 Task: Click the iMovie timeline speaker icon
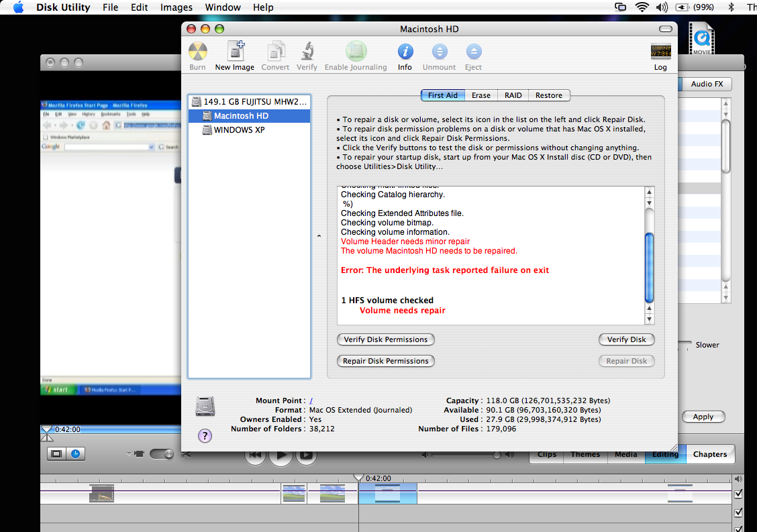tap(739, 479)
